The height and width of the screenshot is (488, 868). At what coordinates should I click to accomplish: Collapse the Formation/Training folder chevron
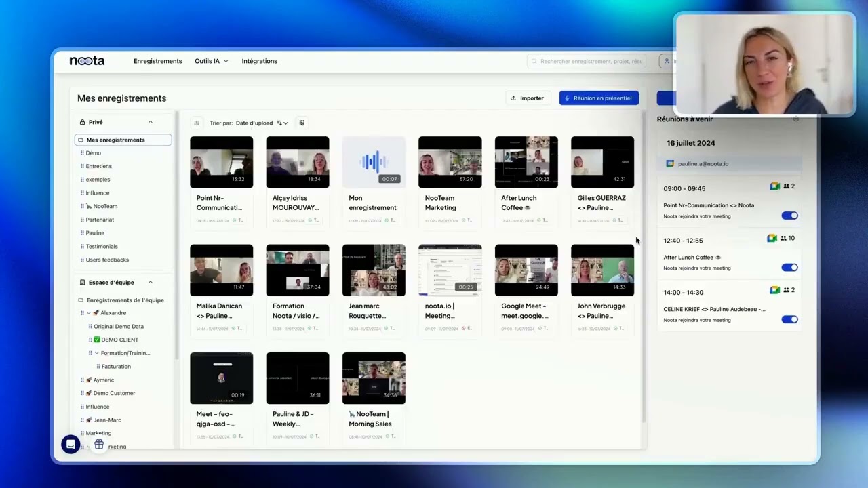click(96, 353)
